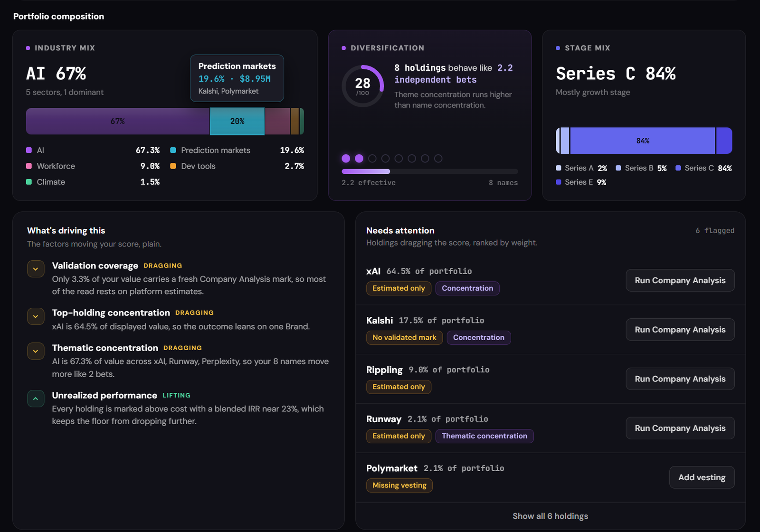Screen dimensions: 760x532
Task: Click Runway's Thematic concentration tag
Action: [484, 436]
